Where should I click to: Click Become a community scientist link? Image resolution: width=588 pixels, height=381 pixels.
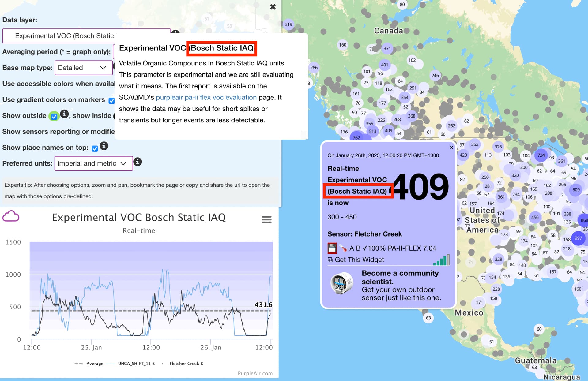tap(400, 277)
